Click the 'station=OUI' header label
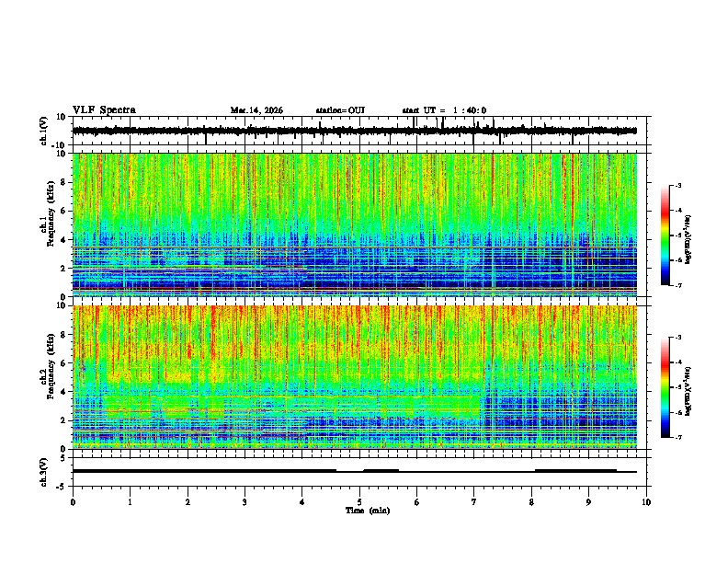This screenshot has height=563, width=728. point(340,110)
